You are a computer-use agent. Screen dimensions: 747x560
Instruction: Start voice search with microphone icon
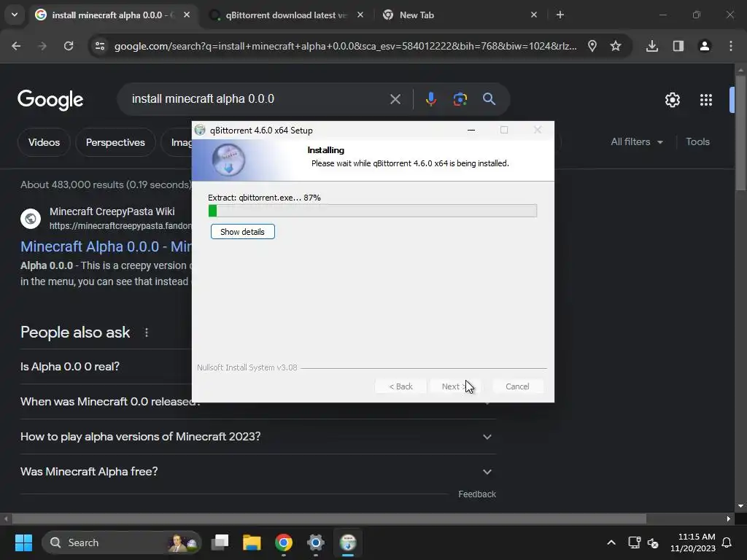[430, 99]
